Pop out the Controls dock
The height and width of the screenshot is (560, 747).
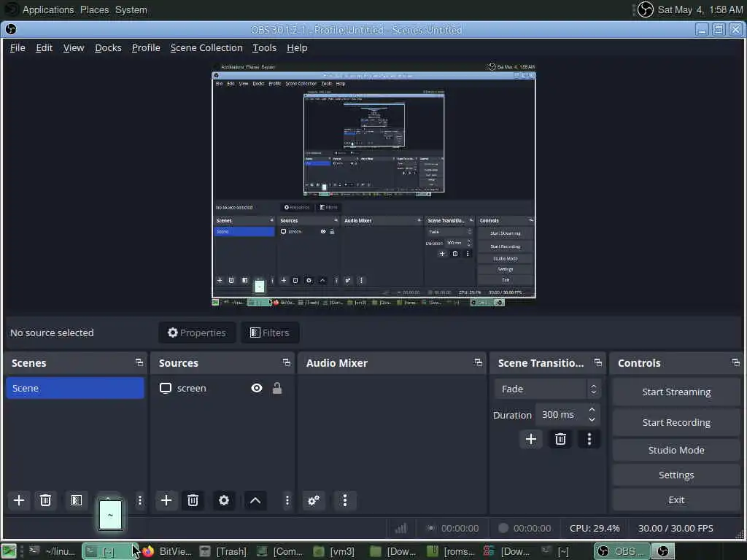pos(735,363)
